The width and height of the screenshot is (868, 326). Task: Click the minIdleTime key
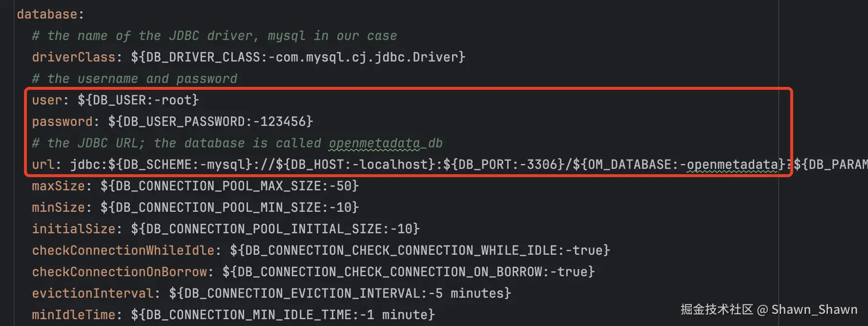[73, 315]
